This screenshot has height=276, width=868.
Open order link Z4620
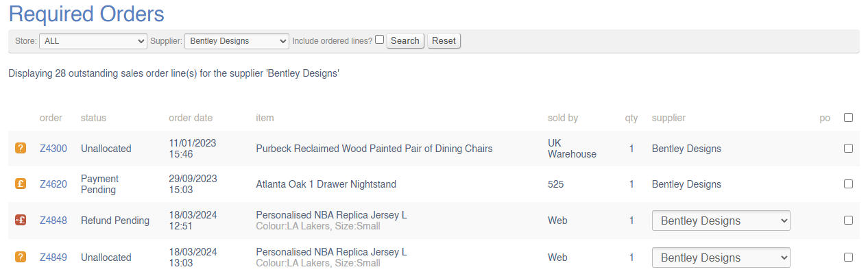(53, 184)
